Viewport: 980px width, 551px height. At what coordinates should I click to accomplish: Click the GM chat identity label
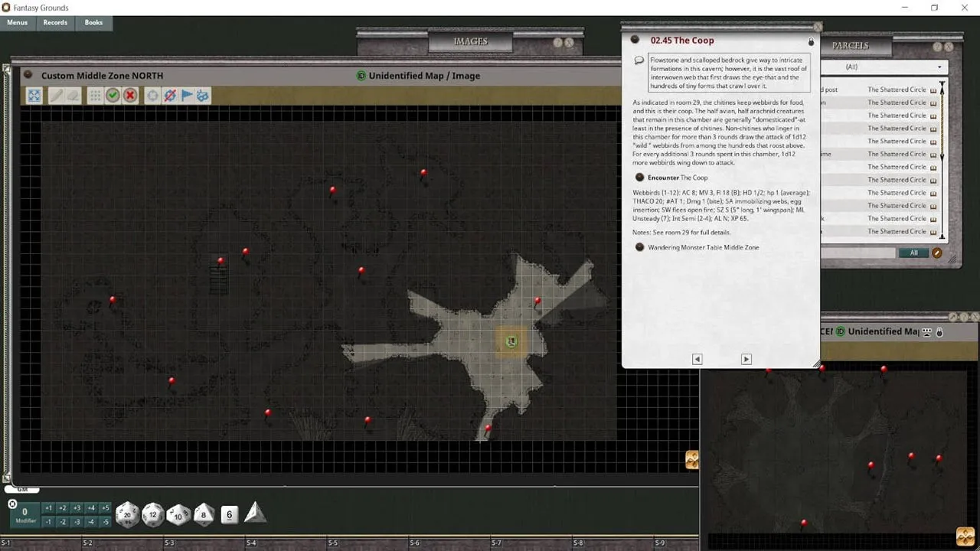pyautogui.click(x=21, y=490)
